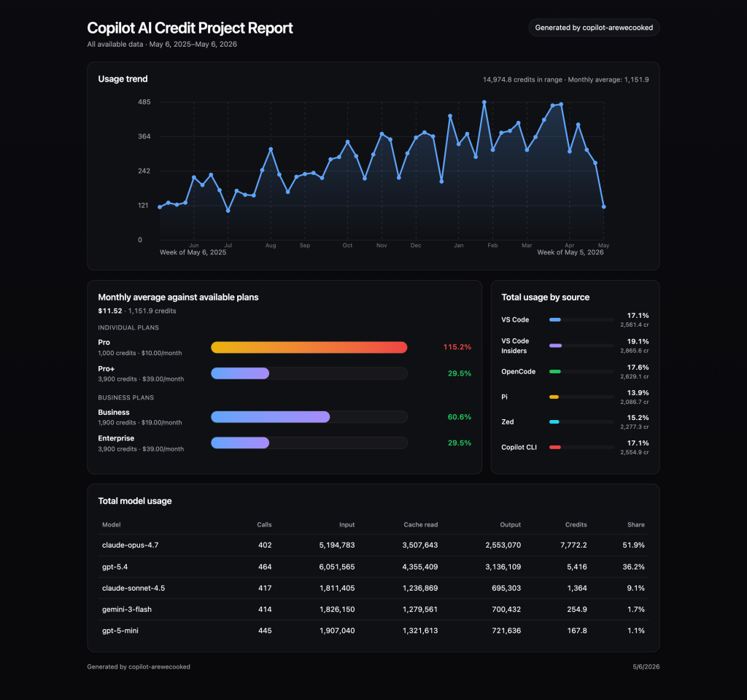Viewport: 747px width, 700px height.
Task: Select the Copilot CLI red bar
Action: click(581, 447)
